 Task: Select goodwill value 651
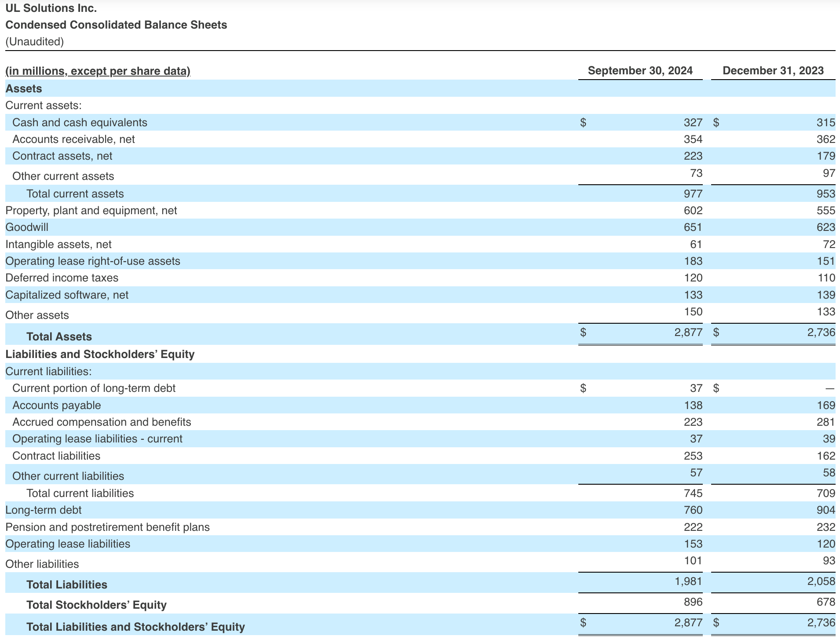pos(693,227)
